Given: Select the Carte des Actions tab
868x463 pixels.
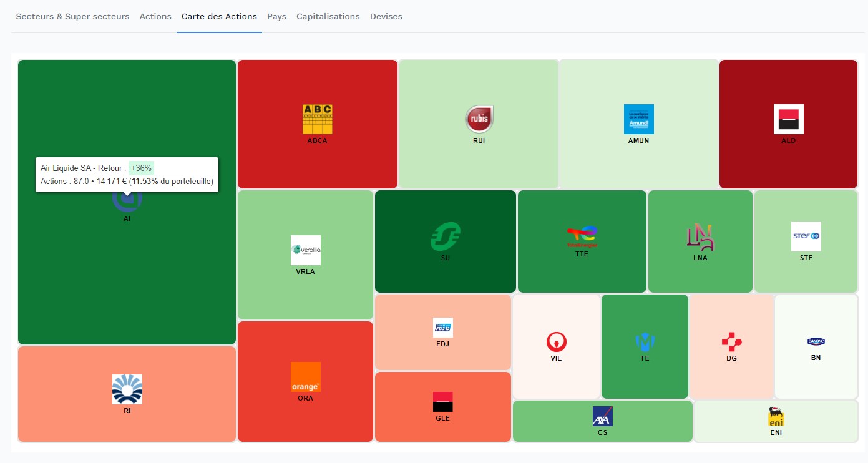Looking at the screenshot, I should (x=219, y=16).
